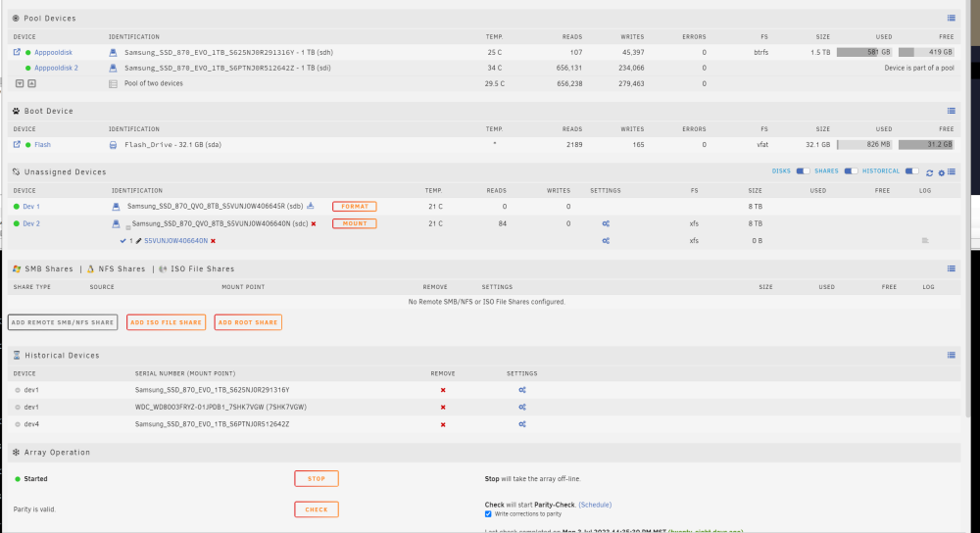Image resolution: width=980 pixels, height=533 pixels.
Task: Click the STOP array button
Action: pos(317,479)
